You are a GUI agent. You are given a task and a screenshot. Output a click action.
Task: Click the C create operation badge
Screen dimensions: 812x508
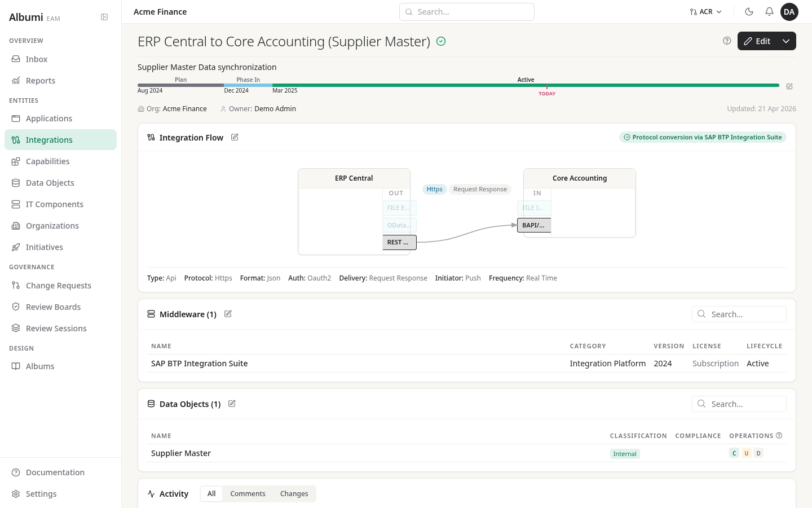(x=734, y=453)
